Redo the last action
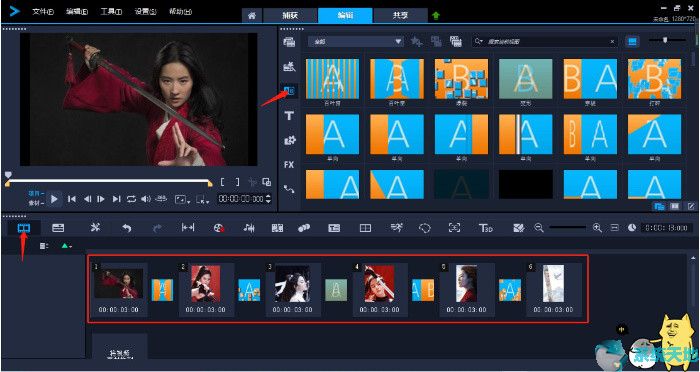Image resolution: width=700 pixels, height=372 pixels. tap(157, 228)
